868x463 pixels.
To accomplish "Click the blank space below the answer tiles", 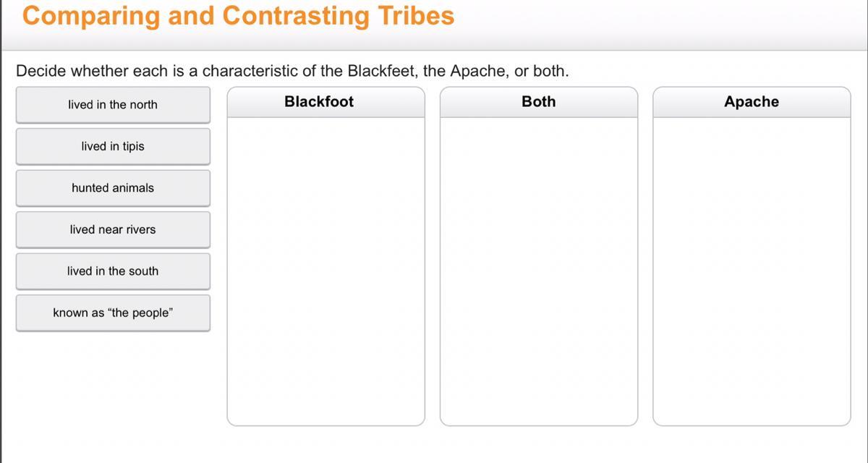I will [113, 391].
